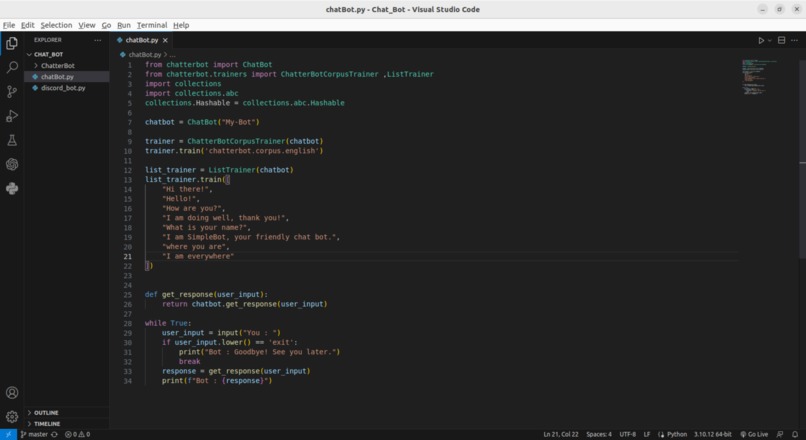Click the print Goodbye line

[x=259, y=352]
